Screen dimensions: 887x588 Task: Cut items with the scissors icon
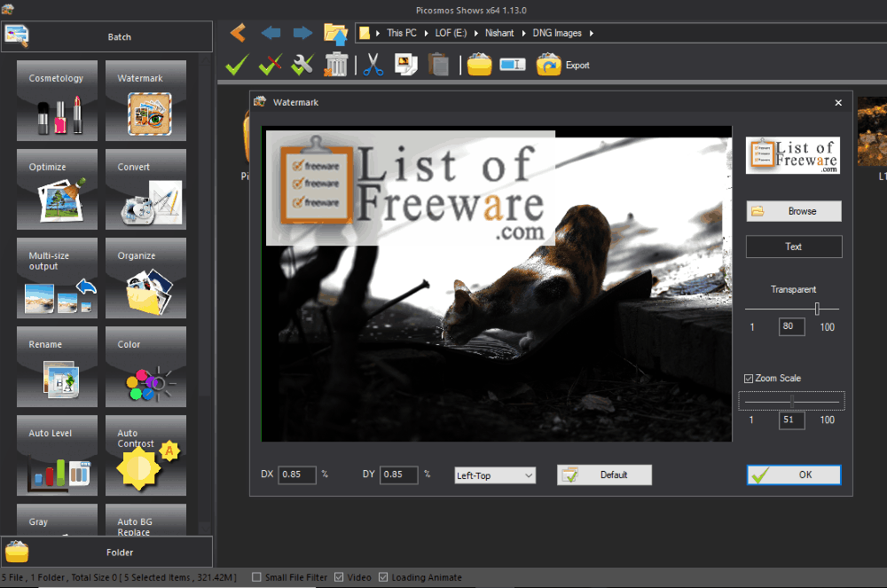click(x=373, y=65)
